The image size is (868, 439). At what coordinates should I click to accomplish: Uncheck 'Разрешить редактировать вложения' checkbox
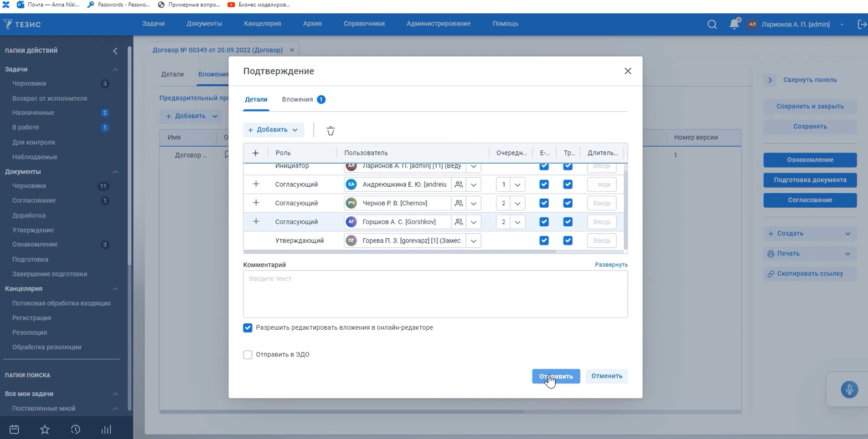click(x=248, y=328)
